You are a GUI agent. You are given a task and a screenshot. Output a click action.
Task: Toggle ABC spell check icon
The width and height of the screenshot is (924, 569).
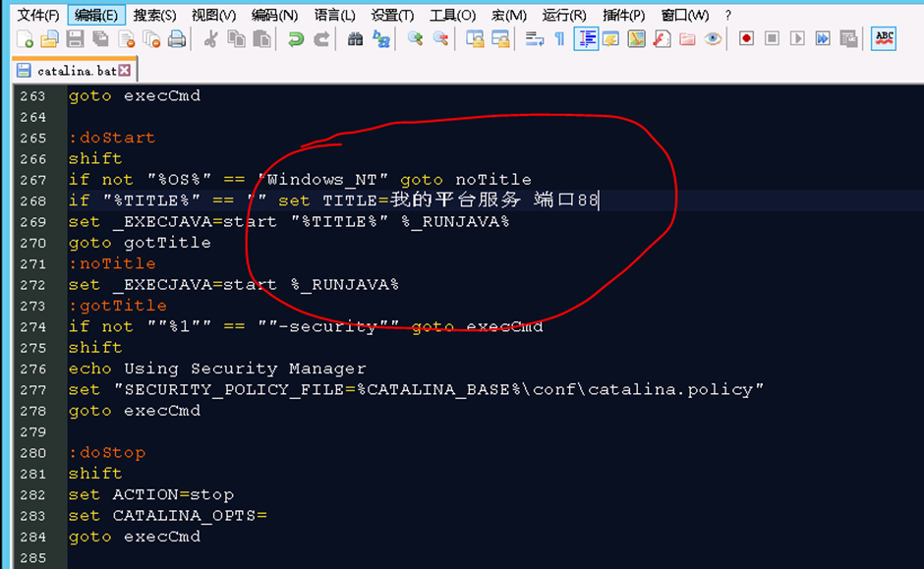coord(884,39)
